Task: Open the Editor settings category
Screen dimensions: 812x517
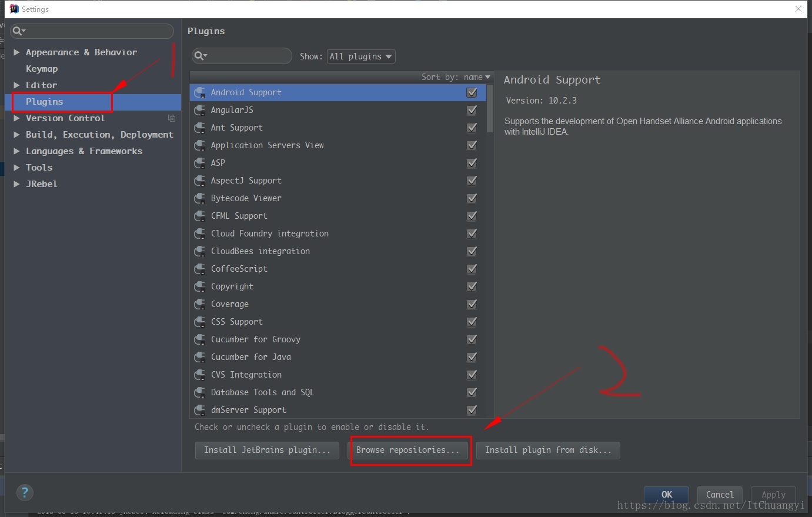Action: pos(41,85)
